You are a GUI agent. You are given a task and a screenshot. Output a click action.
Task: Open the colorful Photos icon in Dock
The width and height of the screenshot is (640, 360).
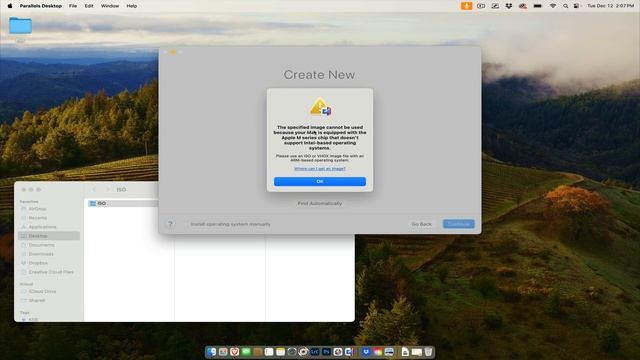pyautogui.click(x=377, y=352)
